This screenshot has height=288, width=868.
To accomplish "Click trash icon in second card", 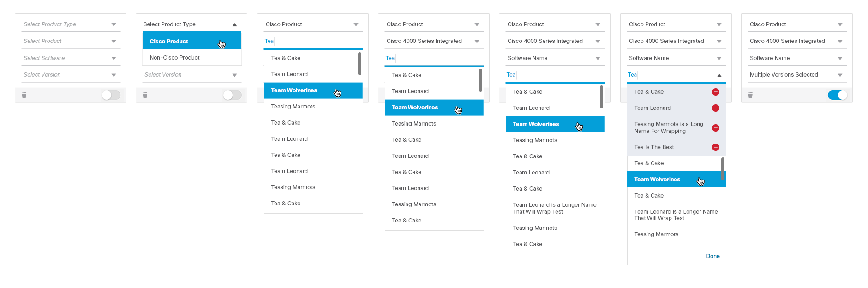I will pos(145,95).
